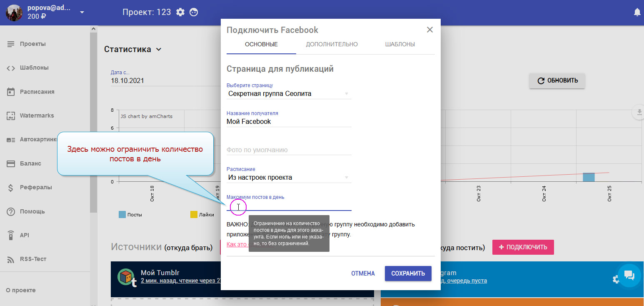The image size is (644, 306).
Task: Open the Баланс sidebar item
Action: click(30, 163)
